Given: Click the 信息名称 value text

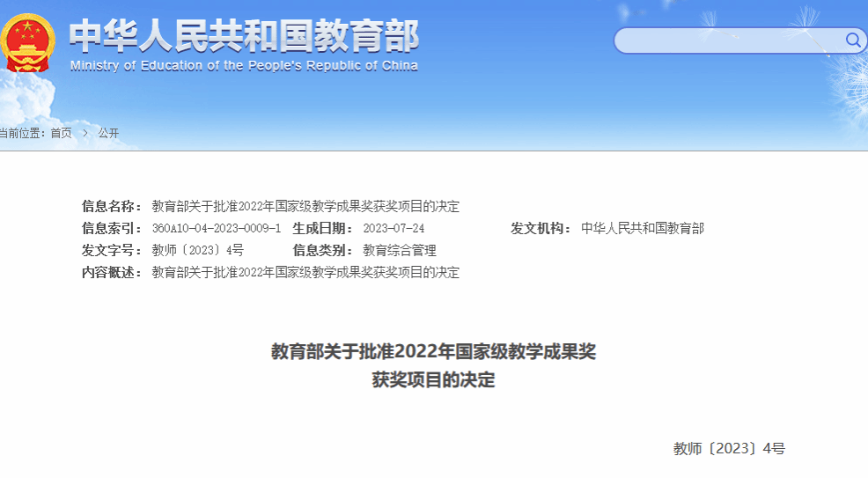Looking at the screenshot, I should coord(305,206).
